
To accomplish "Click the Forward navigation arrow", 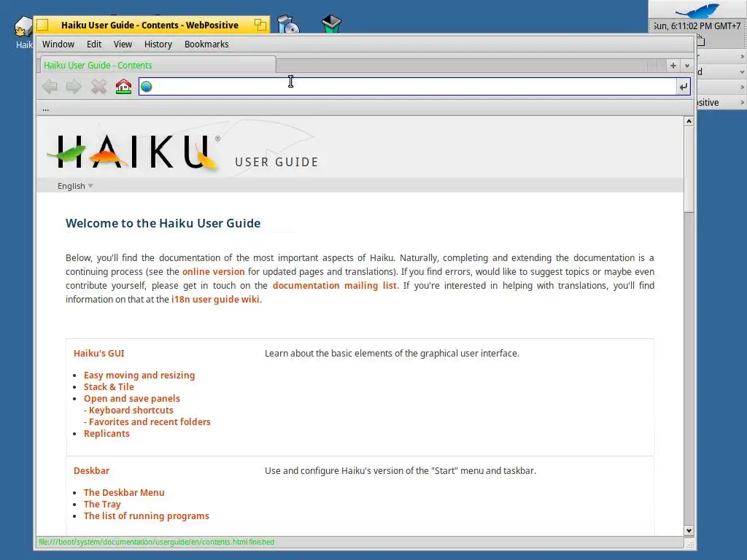I will 74,87.
